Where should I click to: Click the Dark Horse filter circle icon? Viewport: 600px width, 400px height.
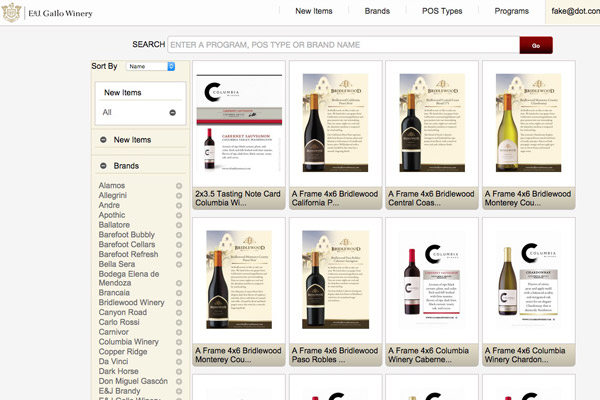coord(179,372)
